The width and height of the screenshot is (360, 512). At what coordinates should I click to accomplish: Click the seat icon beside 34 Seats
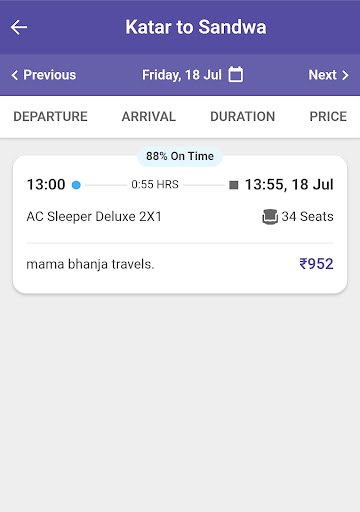(x=270, y=217)
